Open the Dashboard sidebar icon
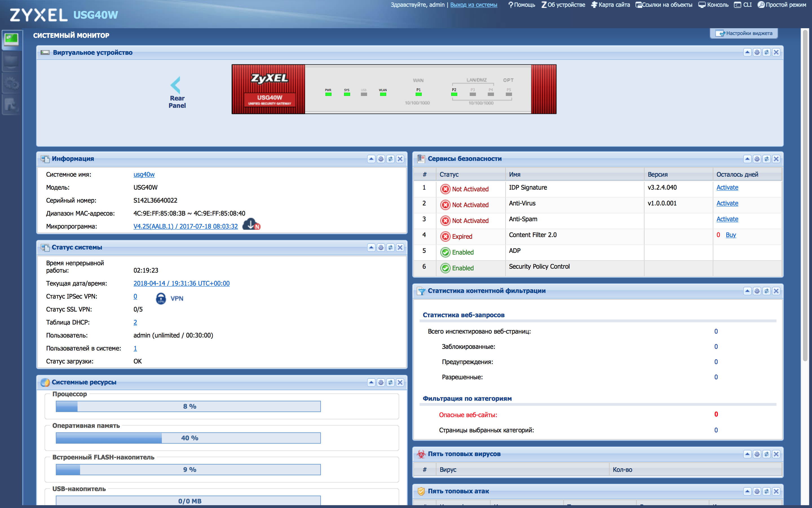The height and width of the screenshot is (508, 812). point(11,40)
